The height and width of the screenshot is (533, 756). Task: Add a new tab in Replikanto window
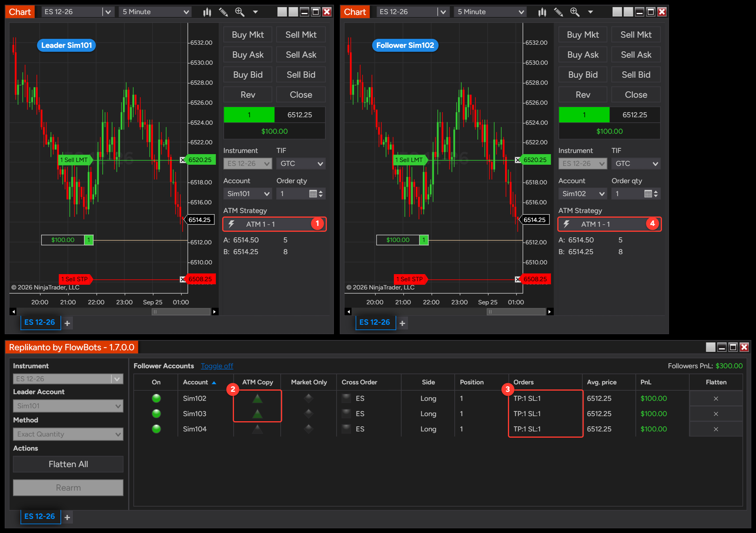tap(67, 517)
